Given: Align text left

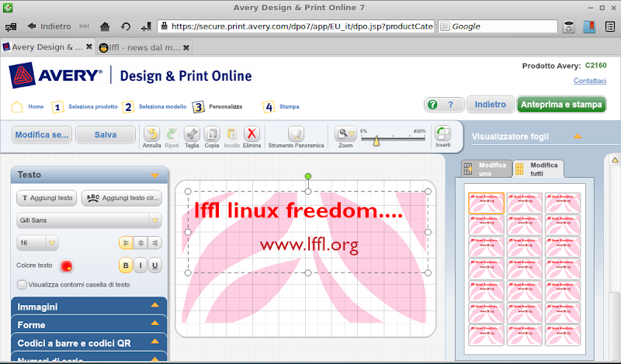Looking at the screenshot, I should pyautogui.click(x=126, y=243).
